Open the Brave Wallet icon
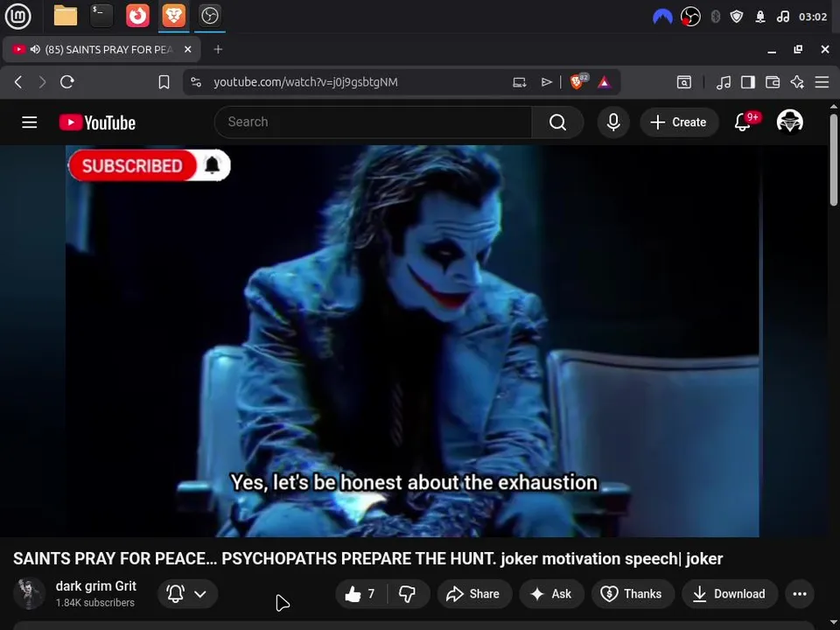Viewport: 840px width, 630px height. click(773, 82)
